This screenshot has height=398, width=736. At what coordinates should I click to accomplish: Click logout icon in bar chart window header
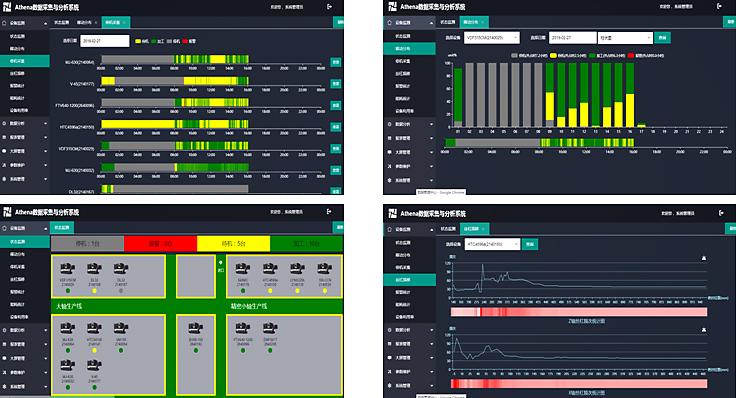pos(720,6)
